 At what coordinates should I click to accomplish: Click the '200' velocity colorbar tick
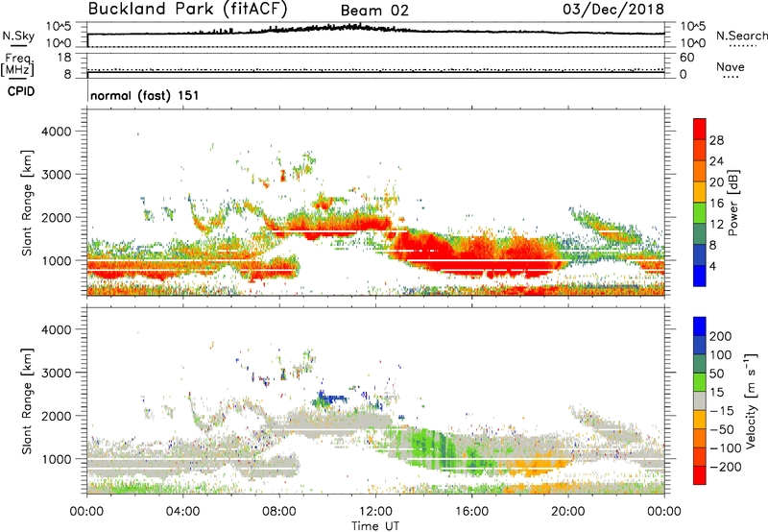click(x=721, y=336)
